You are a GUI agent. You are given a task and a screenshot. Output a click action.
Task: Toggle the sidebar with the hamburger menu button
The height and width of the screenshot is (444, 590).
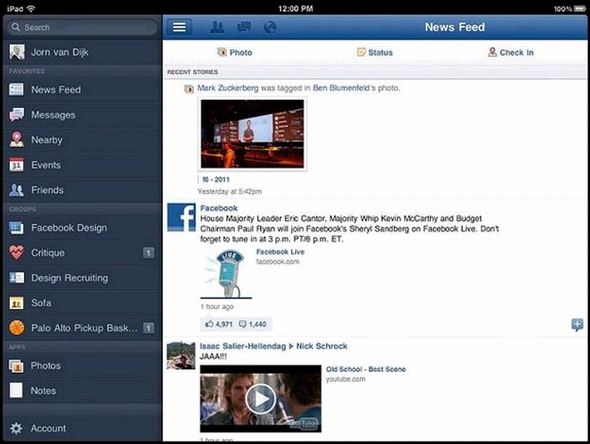(179, 27)
